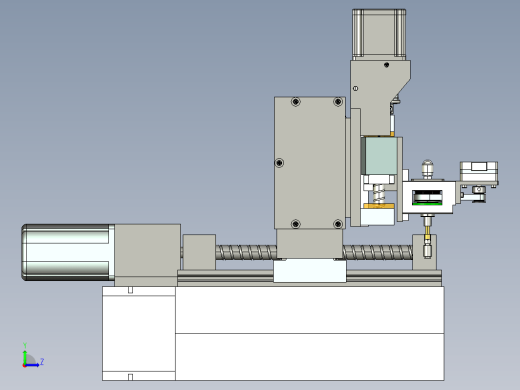Viewport: 520px width, 390px height.
Task: Select the horizontal servo motor at left
Action: [x=67, y=252]
